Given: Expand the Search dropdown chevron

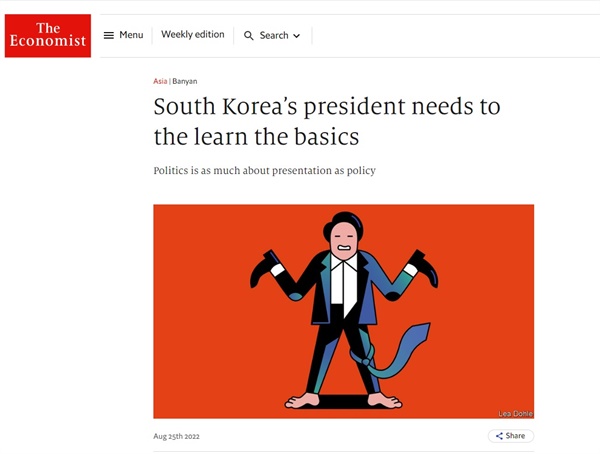Looking at the screenshot, I should click(x=297, y=36).
